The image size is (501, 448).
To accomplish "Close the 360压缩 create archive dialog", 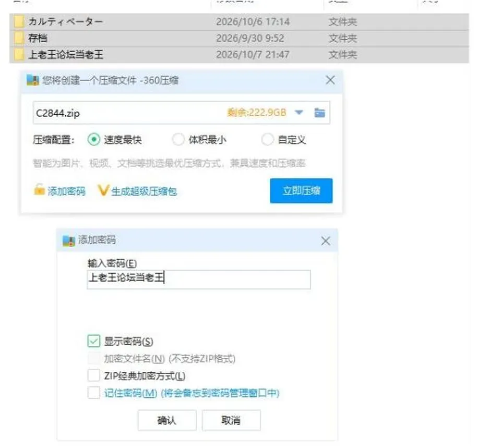I will 330,80.
